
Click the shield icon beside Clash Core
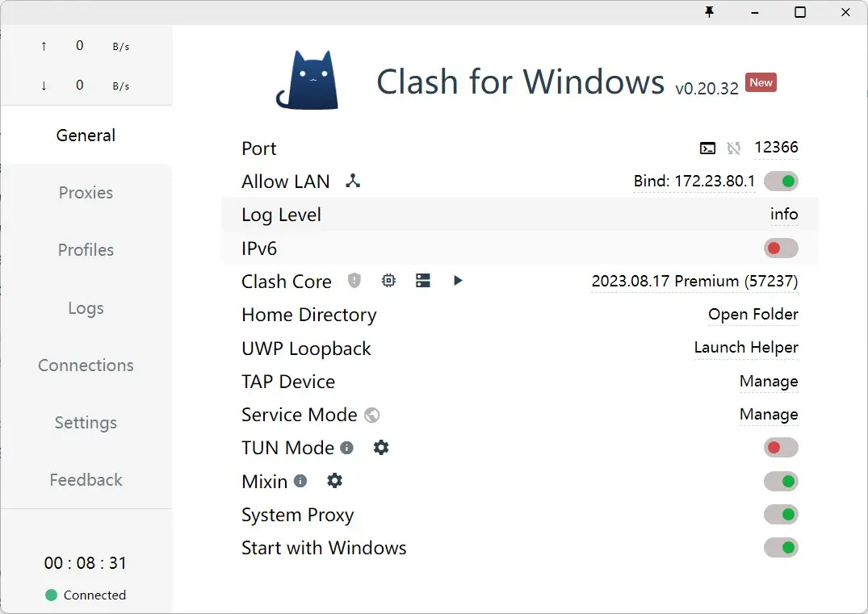tap(354, 281)
